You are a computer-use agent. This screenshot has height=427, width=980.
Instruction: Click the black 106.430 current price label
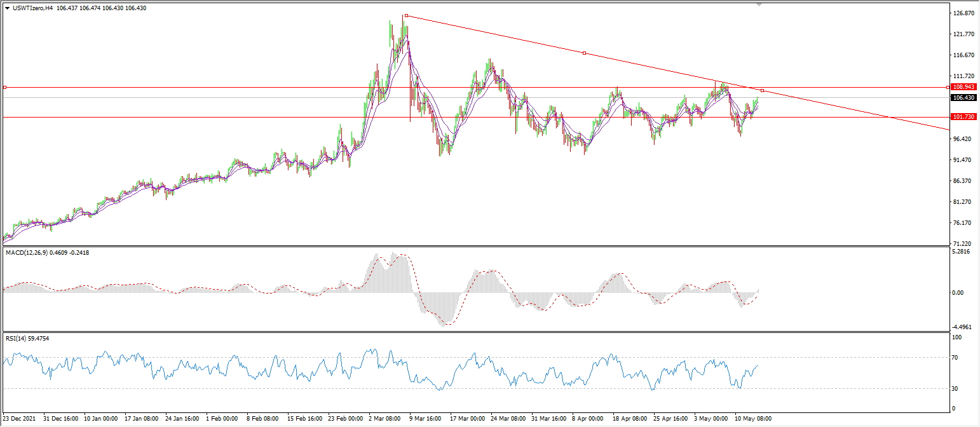pos(963,98)
